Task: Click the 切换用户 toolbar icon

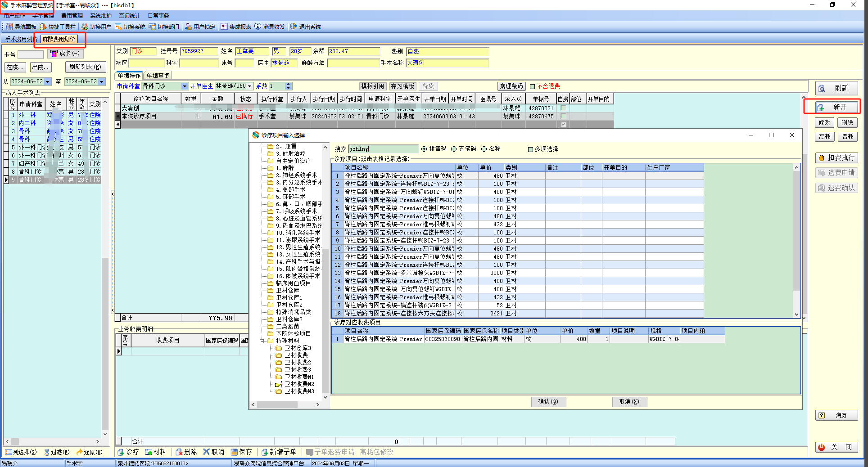Action: (x=85, y=27)
